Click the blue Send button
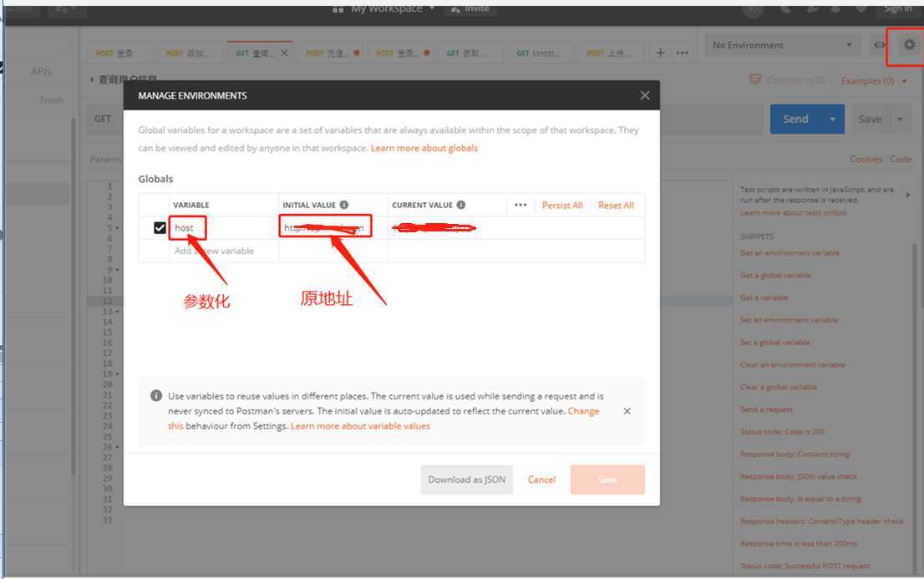The height and width of the screenshot is (579, 924). coord(796,119)
